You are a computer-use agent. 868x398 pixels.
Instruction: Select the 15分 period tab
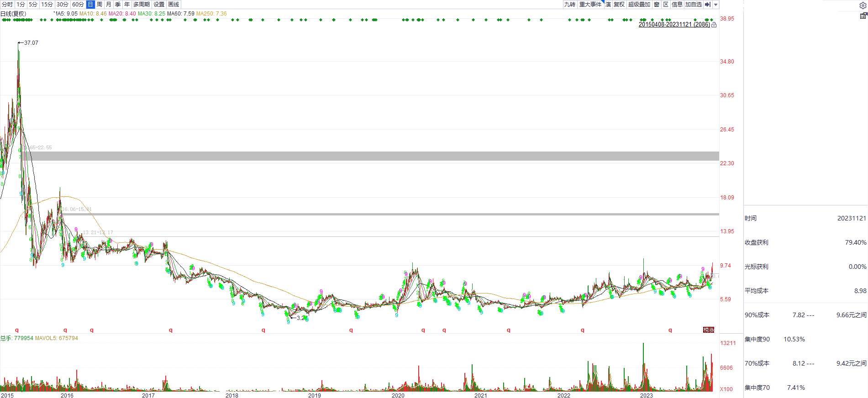(47, 5)
